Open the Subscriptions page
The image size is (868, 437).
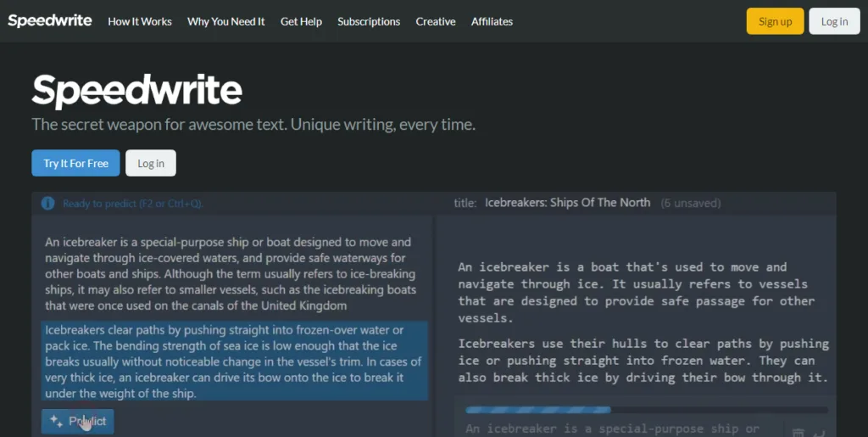tap(369, 21)
